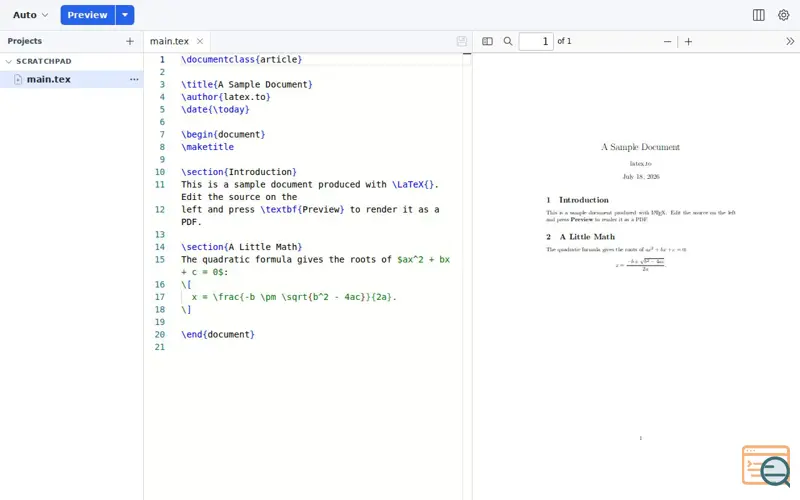800x500 pixels.
Task: Click the \title{A Sample Document} line
Action: point(246,84)
